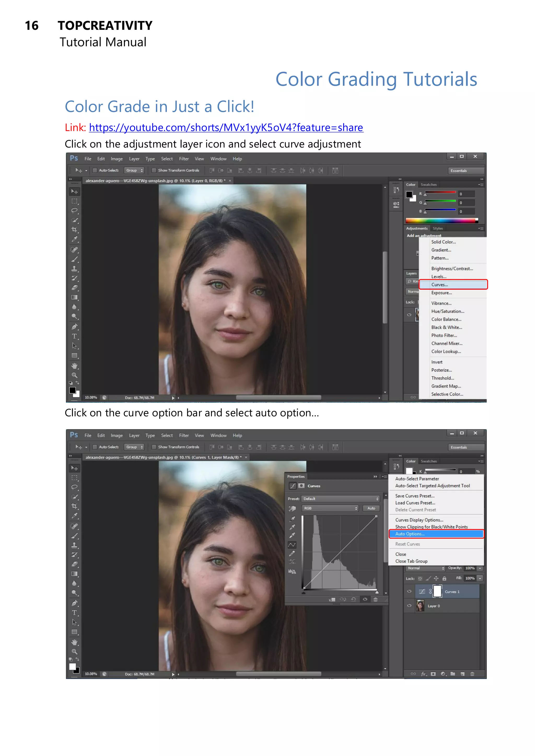The width and height of the screenshot is (535, 756).
Task: Select the Blur tool in the first screenshot
Action: 74,307
